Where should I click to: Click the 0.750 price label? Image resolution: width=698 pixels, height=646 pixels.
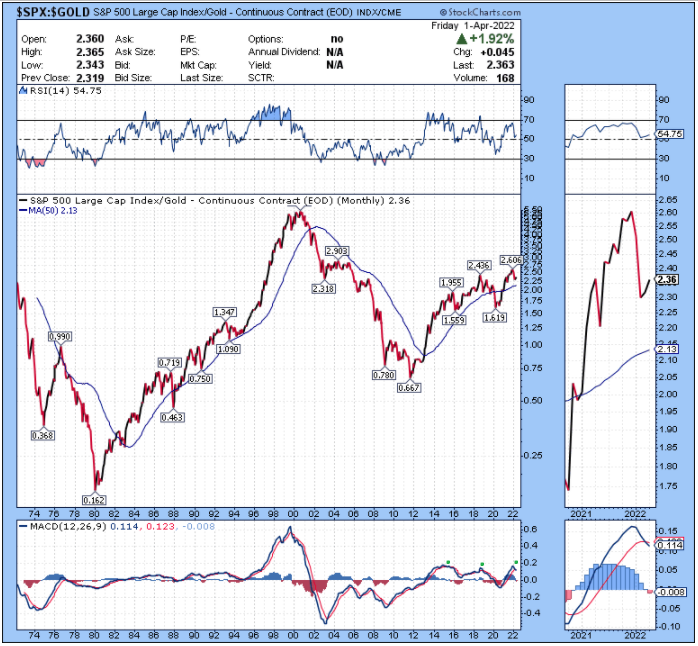point(200,379)
